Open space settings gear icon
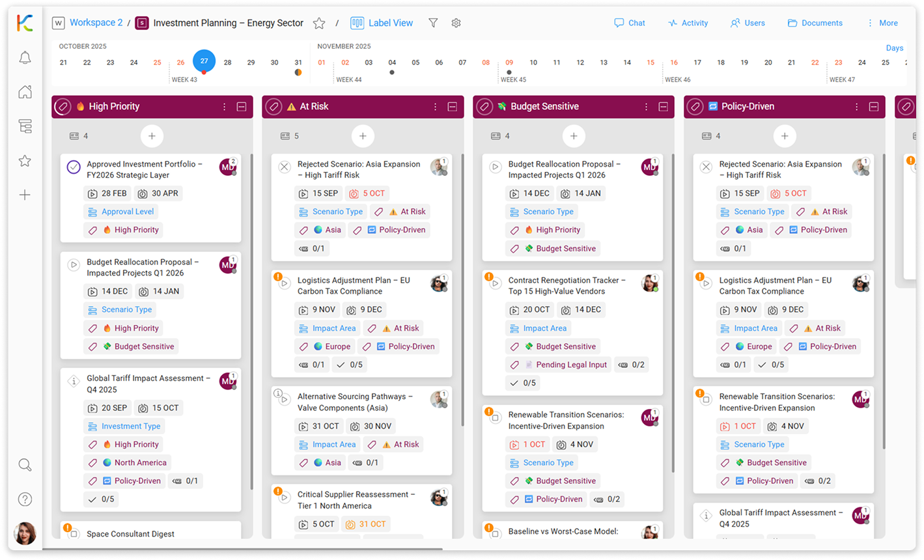The width and height of the screenshot is (924, 560). click(x=456, y=23)
